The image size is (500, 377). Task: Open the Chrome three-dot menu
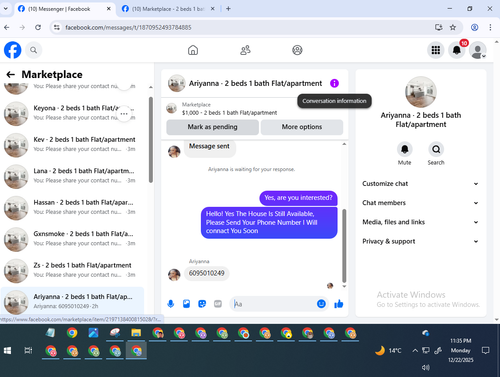pos(490,27)
